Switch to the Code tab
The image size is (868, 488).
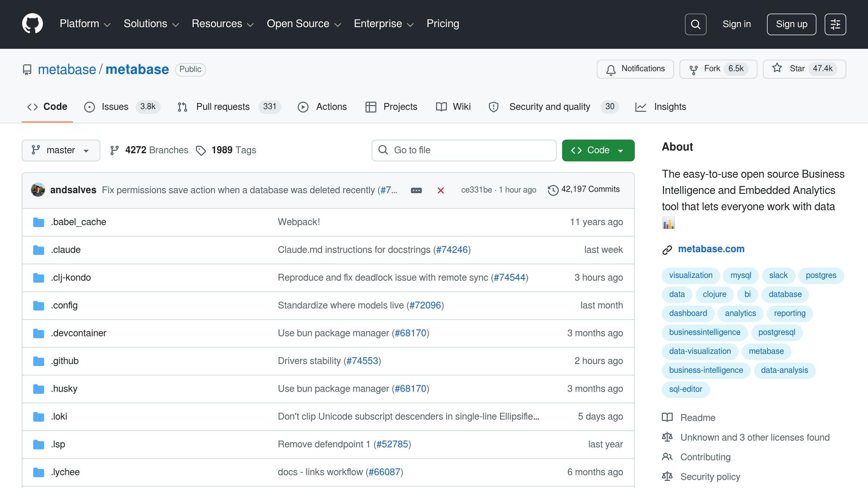click(x=47, y=107)
